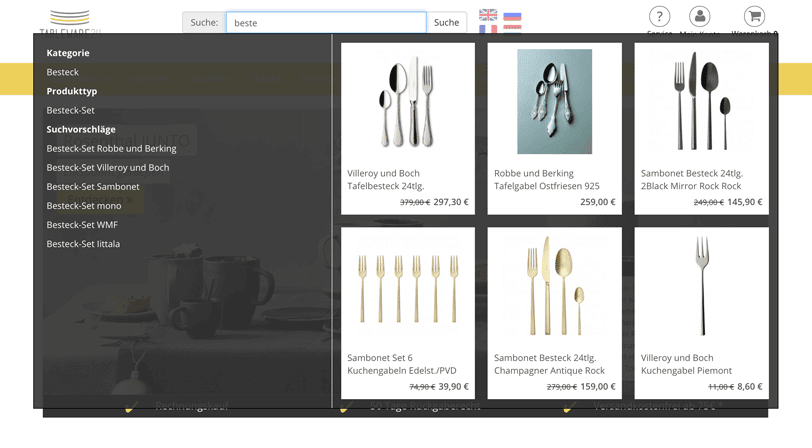Choose suggestion Besteck-Set Iittala

click(x=83, y=244)
